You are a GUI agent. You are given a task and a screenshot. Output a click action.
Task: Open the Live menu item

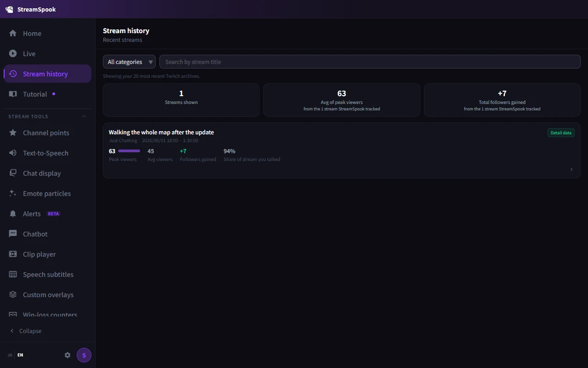click(48, 53)
